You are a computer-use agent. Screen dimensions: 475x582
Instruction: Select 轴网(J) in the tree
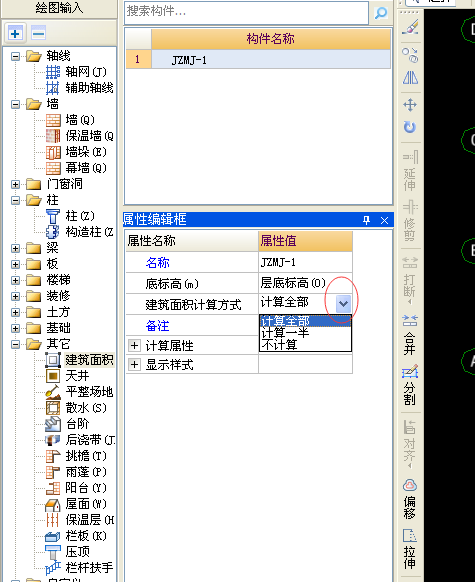point(76,72)
